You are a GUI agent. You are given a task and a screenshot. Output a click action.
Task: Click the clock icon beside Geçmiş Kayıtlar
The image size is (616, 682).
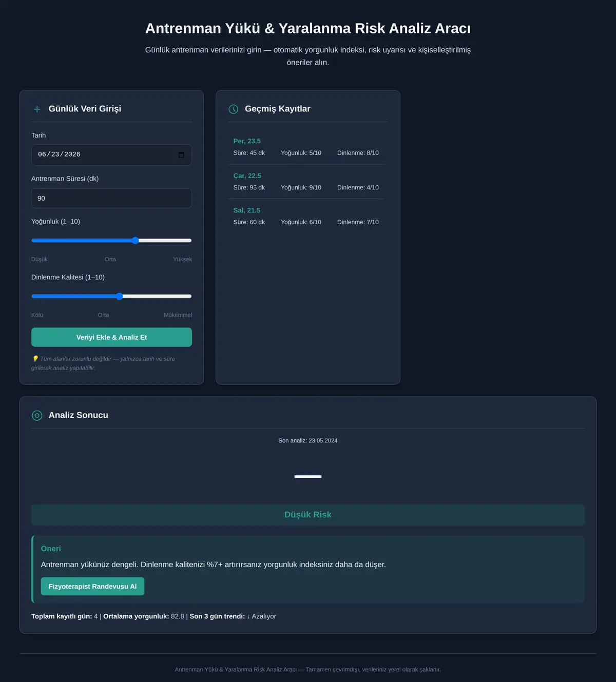click(234, 109)
